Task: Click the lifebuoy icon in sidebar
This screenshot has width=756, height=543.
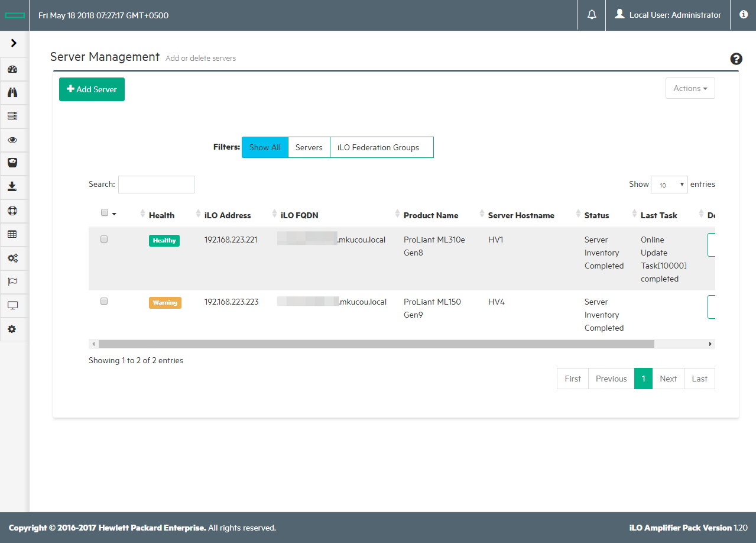Action: pos(12,211)
